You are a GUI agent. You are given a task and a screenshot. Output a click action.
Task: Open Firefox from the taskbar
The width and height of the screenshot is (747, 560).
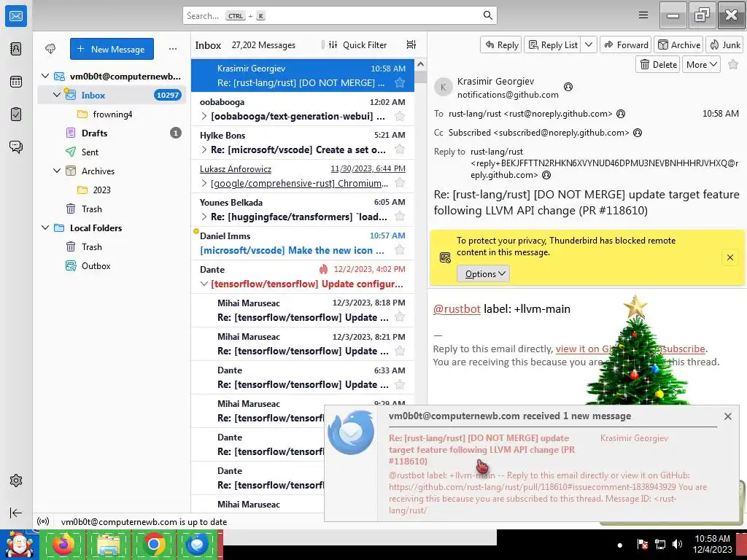(63, 544)
